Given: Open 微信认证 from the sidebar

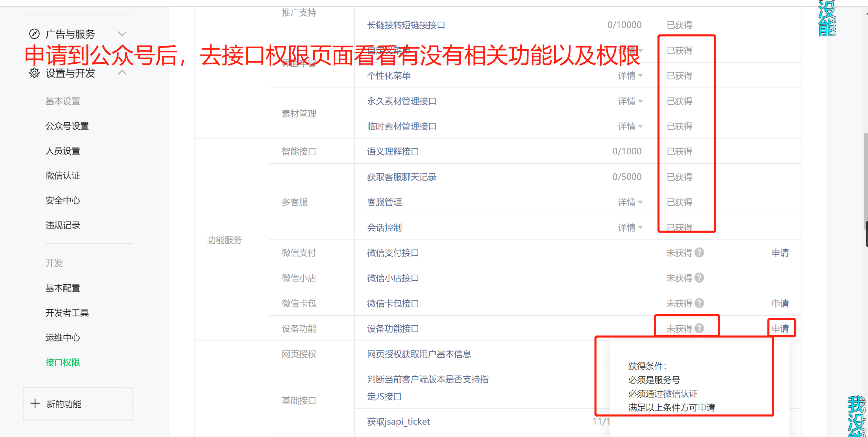Looking at the screenshot, I should pos(63,175).
